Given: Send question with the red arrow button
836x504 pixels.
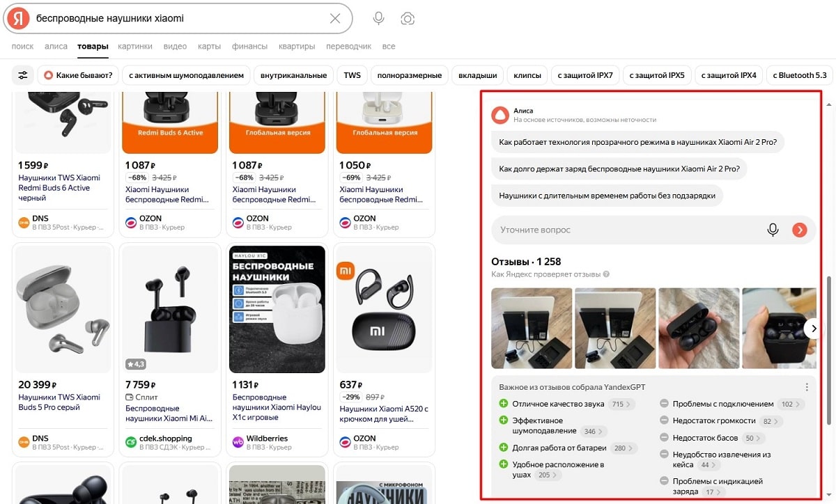Looking at the screenshot, I should tap(799, 230).
